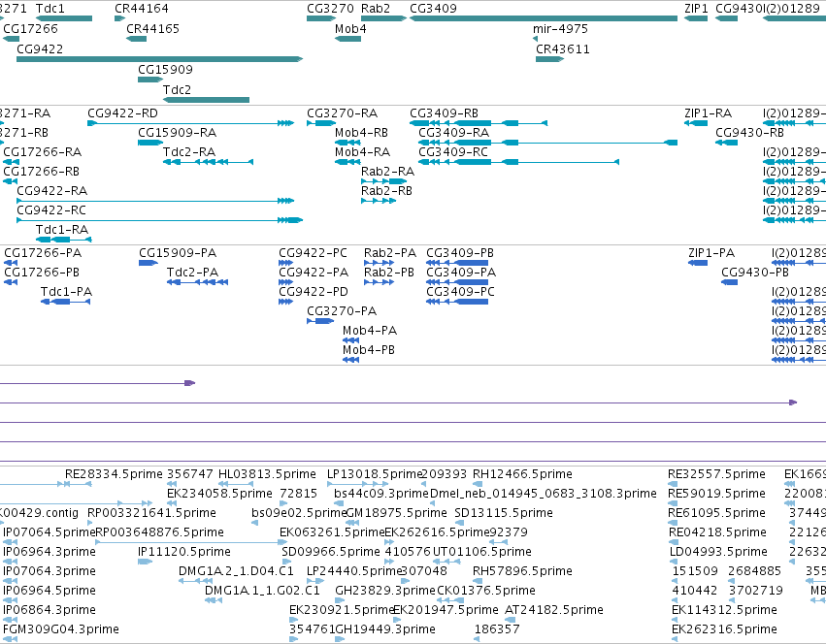Open the CG9430-RB transcript label

tap(749, 133)
